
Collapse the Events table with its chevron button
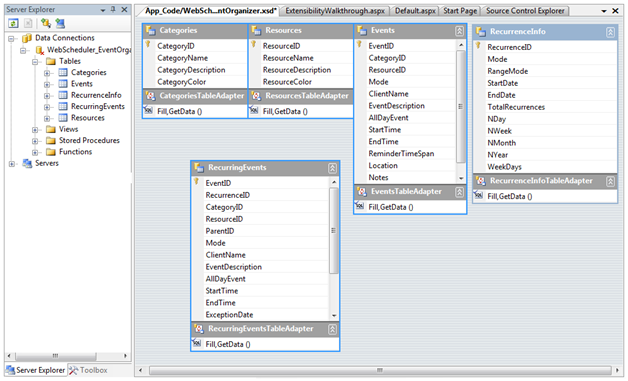[x=459, y=31]
